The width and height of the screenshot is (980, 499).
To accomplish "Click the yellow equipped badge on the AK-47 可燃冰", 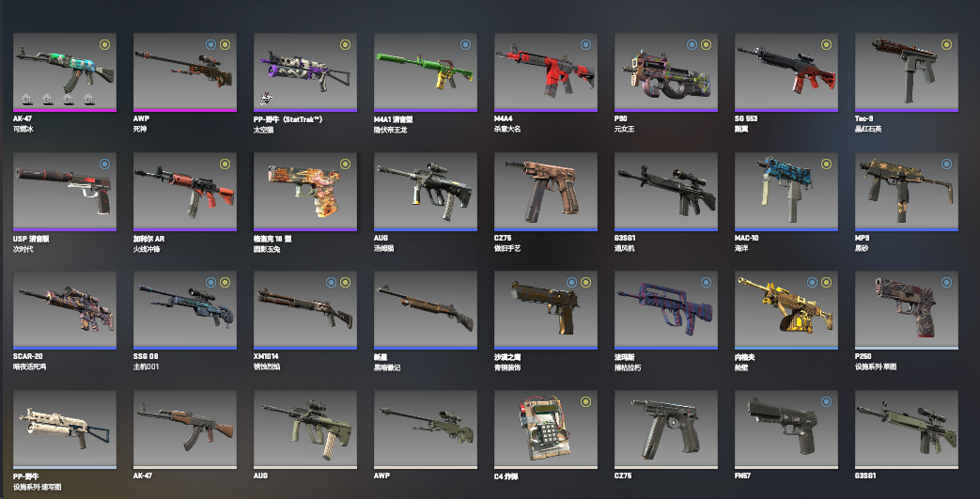I will pyautogui.click(x=104, y=44).
